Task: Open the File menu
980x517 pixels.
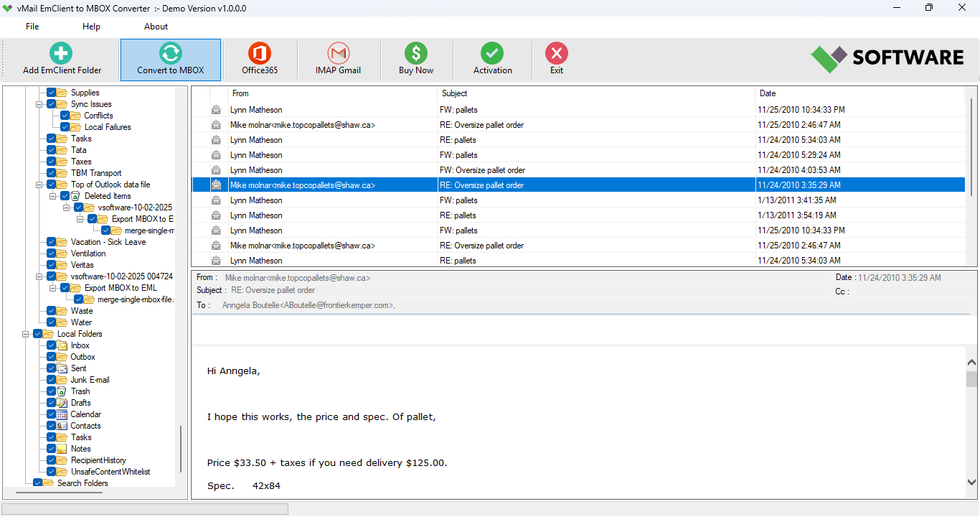Action: pos(32,27)
